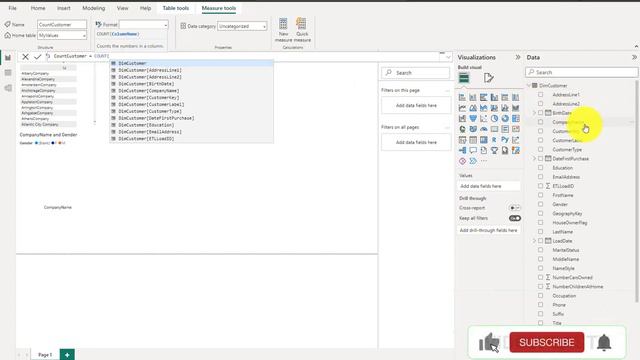Select Build visual icon in Visualizations pane

click(x=464, y=78)
